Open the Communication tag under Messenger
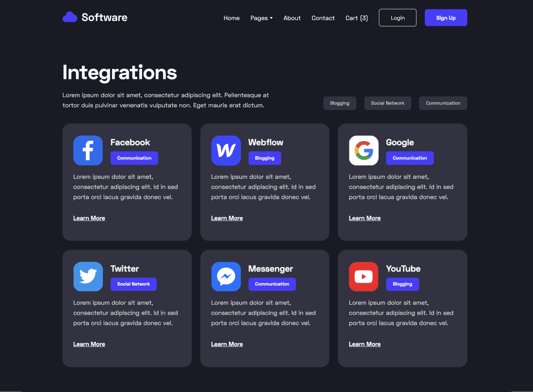This screenshot has height=392, width=533. coord(272,284)
